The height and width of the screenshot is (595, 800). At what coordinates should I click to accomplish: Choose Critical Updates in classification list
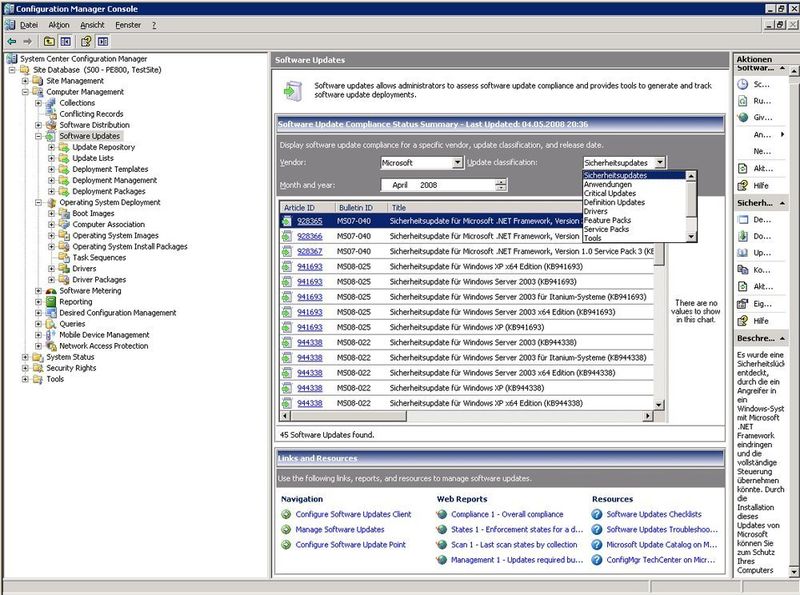[x=610, y=193]
